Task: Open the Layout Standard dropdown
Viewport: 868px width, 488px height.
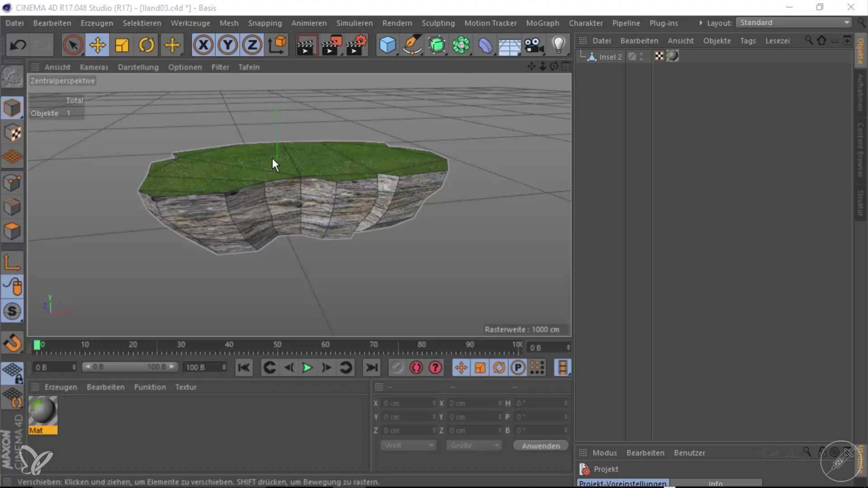Action: (x=794, y=23)
